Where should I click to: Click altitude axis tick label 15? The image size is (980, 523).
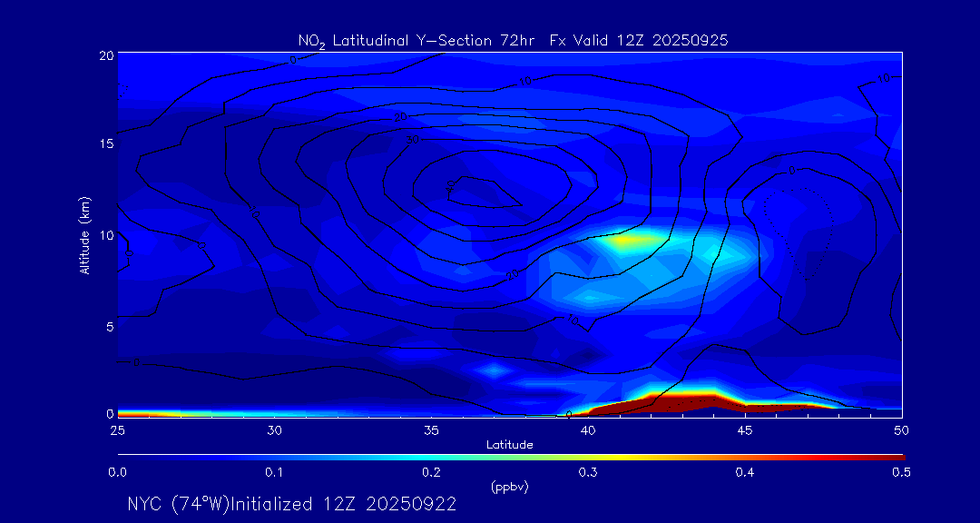point(107,143)
